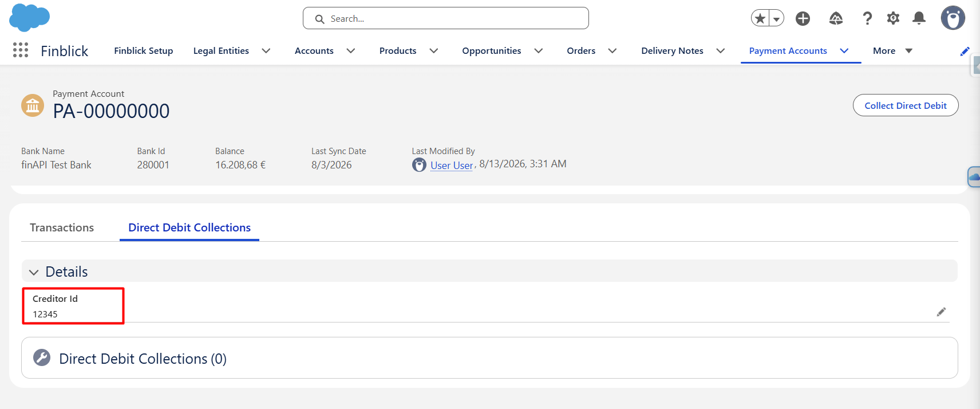
Task: Click the Salesforce cloud logo
Action: pos(29,17)
